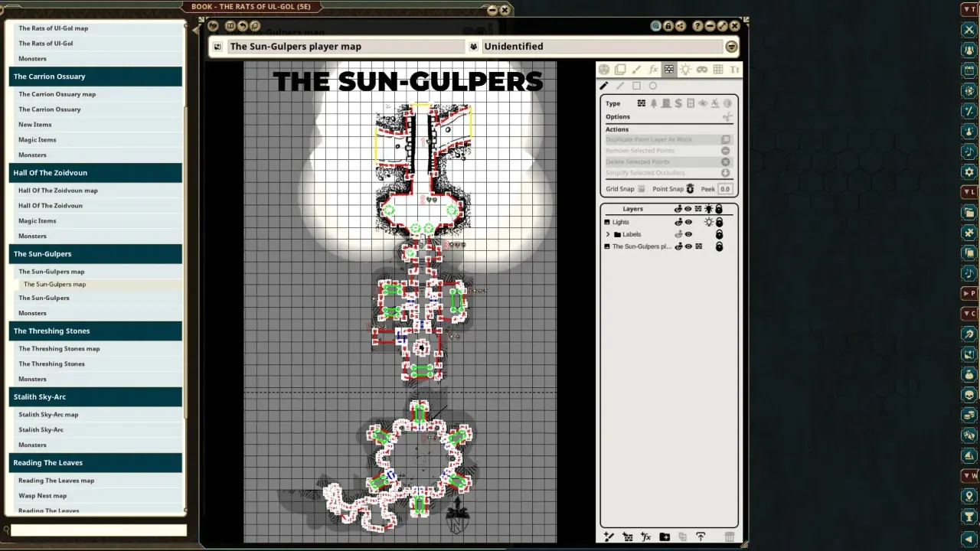Open the skull icon in right sidebar
The height and width of the screenshot is (551, 980).
969,395
